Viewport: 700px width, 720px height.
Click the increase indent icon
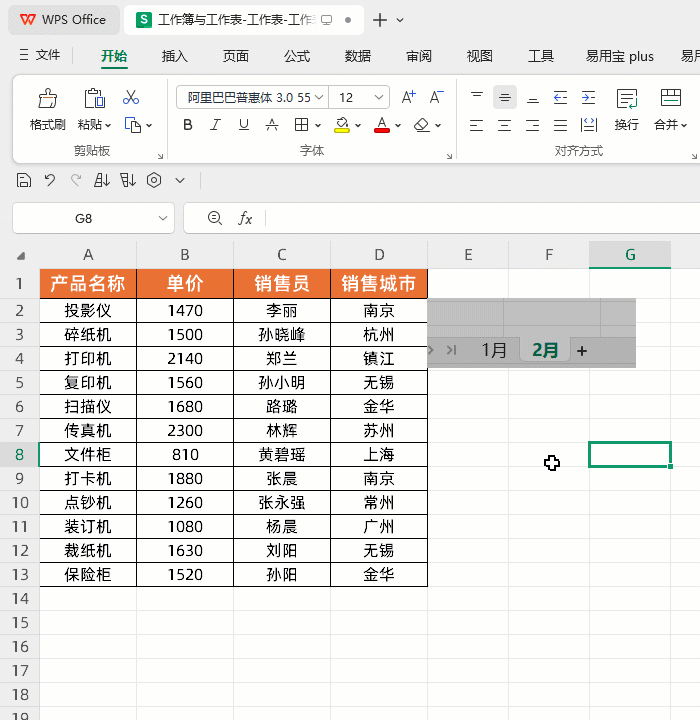(588, 97)
